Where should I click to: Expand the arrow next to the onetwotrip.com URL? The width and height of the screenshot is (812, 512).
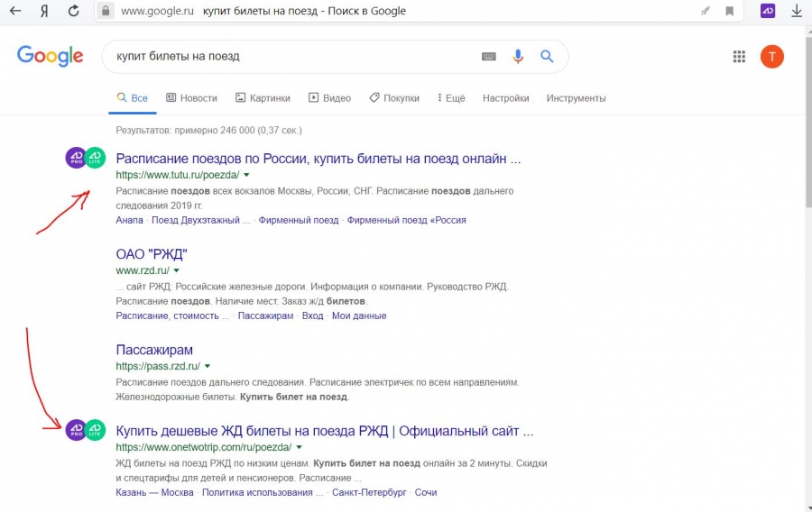point(299,447)
